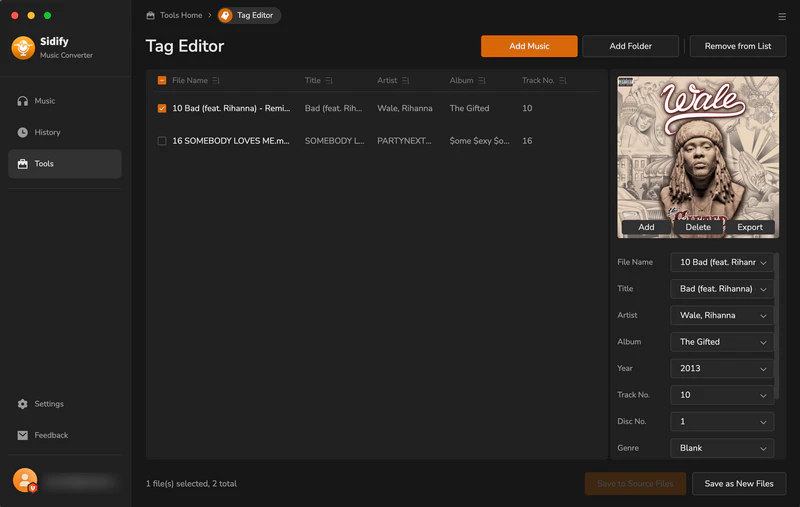
Task: Open the Music section headphones icon
Action: 22,101
